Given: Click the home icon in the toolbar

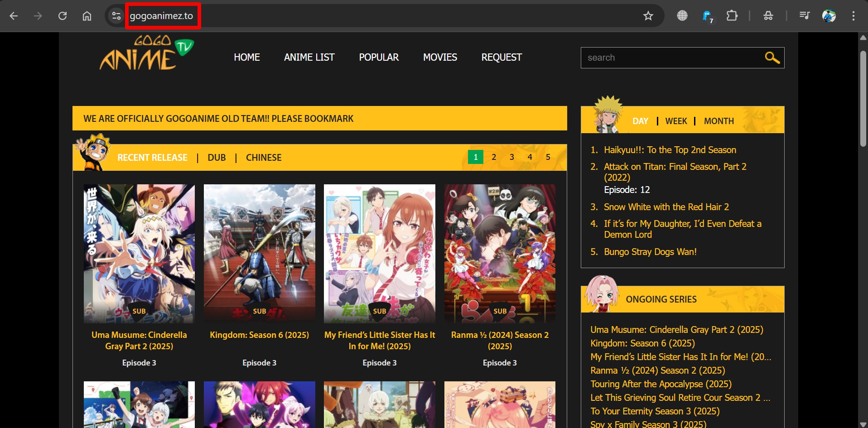Looking at the screenshot, I should [x=87, y=15].
